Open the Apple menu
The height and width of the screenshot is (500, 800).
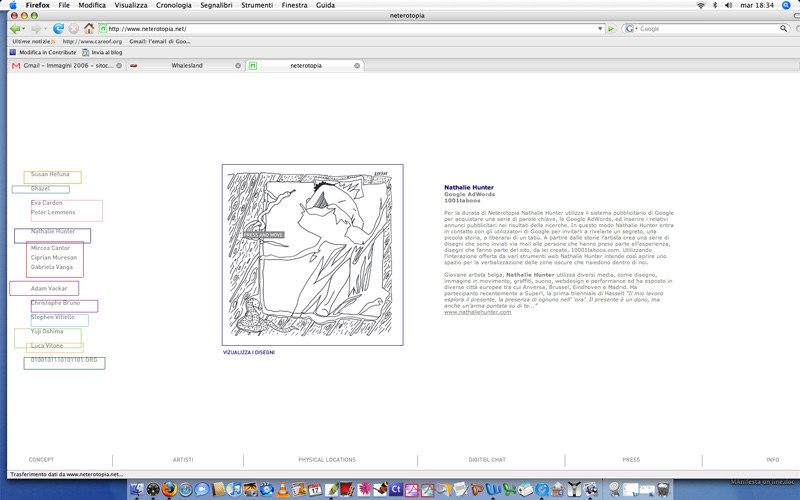coord(13,5)
